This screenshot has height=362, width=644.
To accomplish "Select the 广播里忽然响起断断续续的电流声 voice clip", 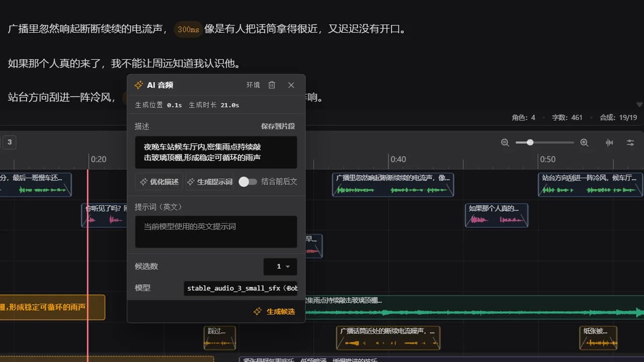I will [393, 185].
